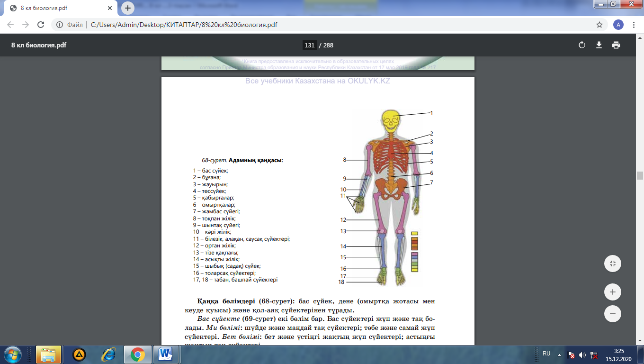The height and width of the screenshot is (364, 644).
Task: Click the page number field showing 131
Action: [x=310, y=45]
